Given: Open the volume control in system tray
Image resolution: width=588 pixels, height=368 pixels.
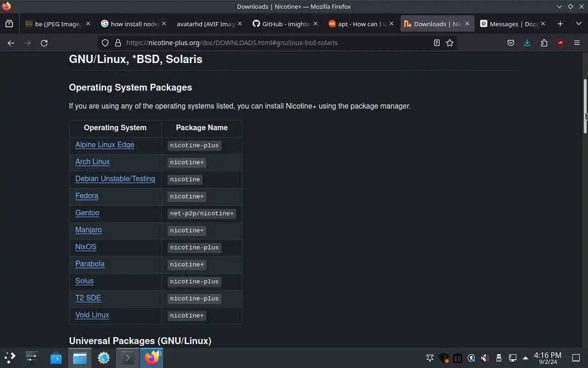Looking at the screenshot, I should click(485, 358).
